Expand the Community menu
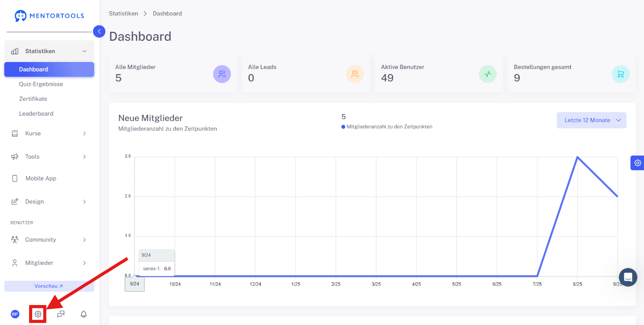 [x=49, y=240]
